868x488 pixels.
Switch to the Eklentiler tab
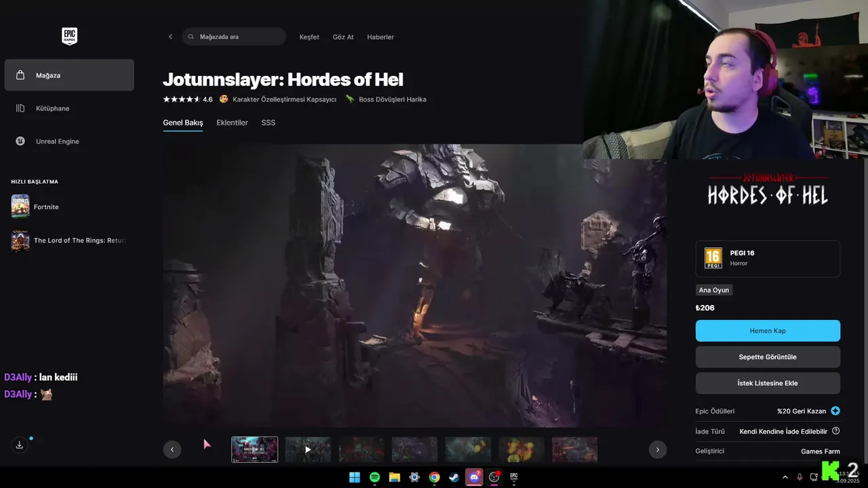pos(232,123)
